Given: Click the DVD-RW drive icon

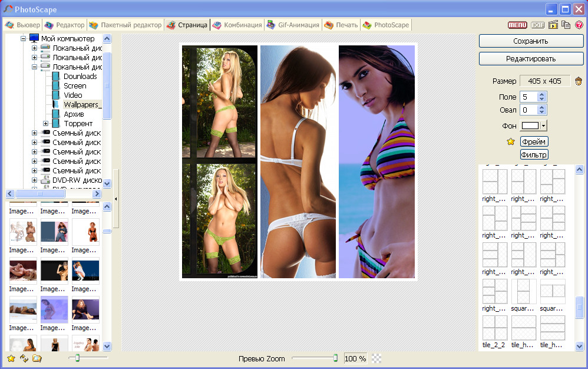Looking at the screenshot, I should 45,180.
